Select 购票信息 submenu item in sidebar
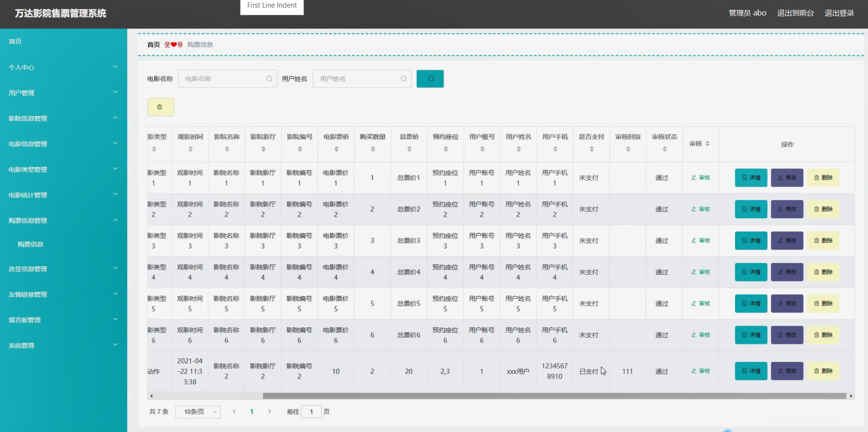This screenshot has height=432, width=868. pyautogui.click(x=30, y=244)
